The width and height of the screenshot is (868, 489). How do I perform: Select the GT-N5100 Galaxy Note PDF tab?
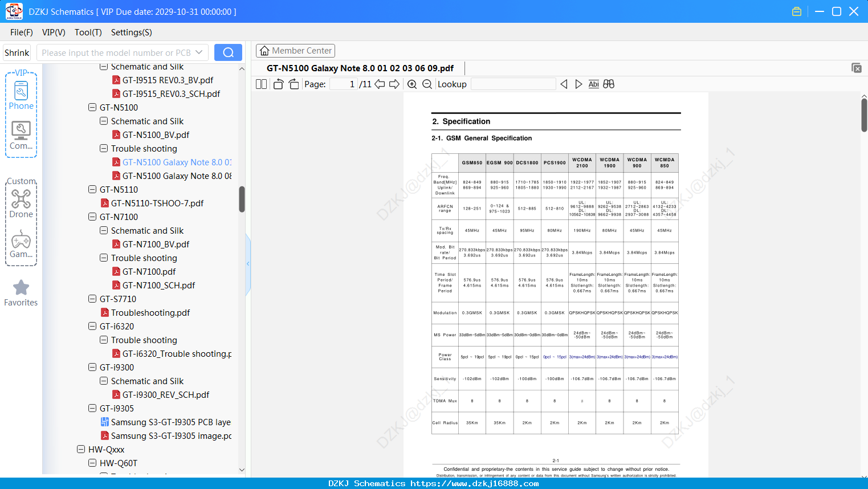point(360,68)
